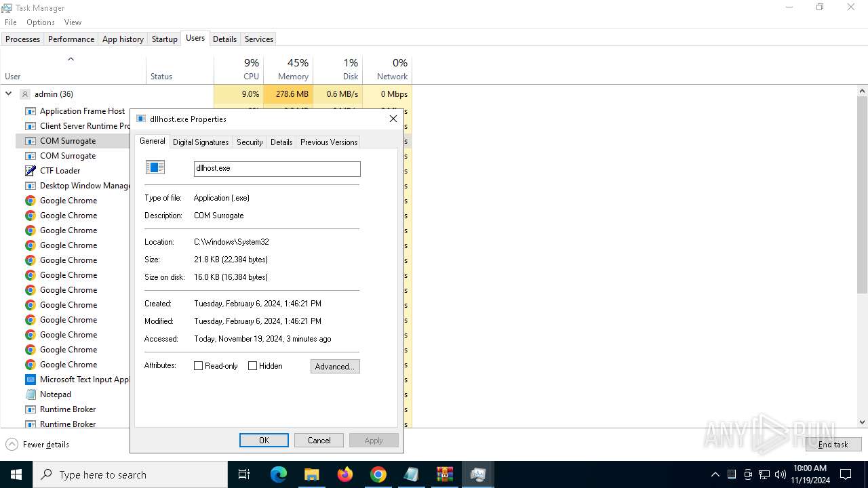Switch to the Performance tab
868x488 pixels.
pos(71,39)
